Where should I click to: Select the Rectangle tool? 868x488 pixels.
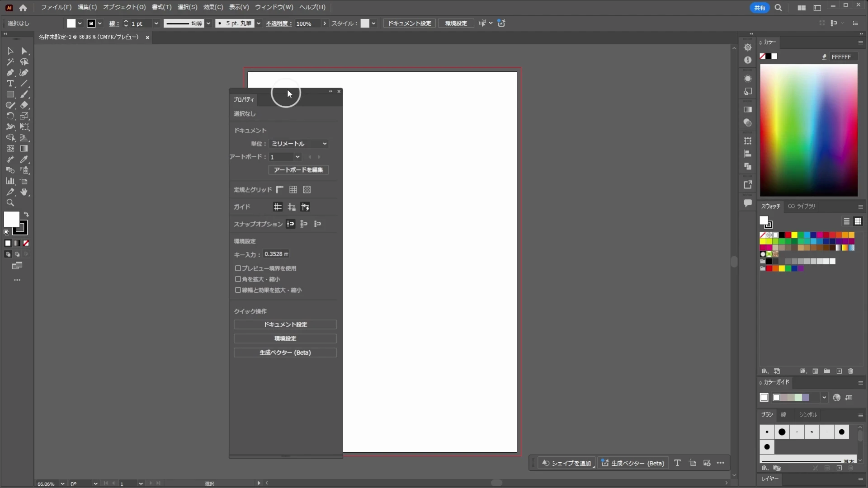click(10, 94)
